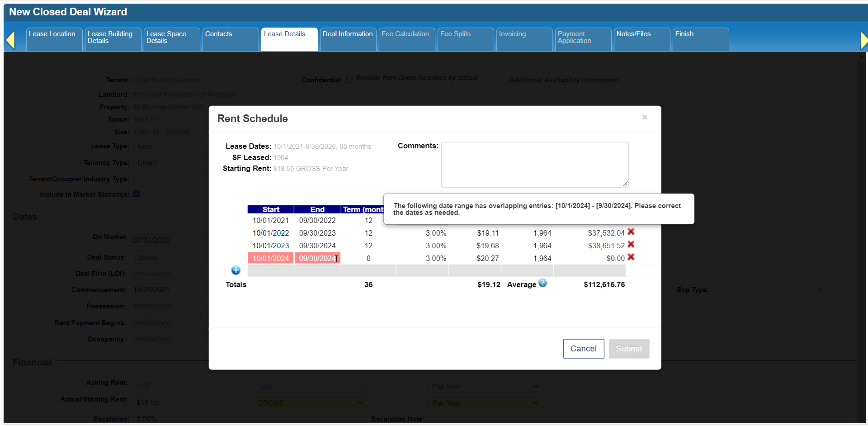Image resolution: width=868 pixels, height=426 pixels.
Task: Close the Rent Schedule dialog with X
Action: pyautogui.click(x=645, y=118)
